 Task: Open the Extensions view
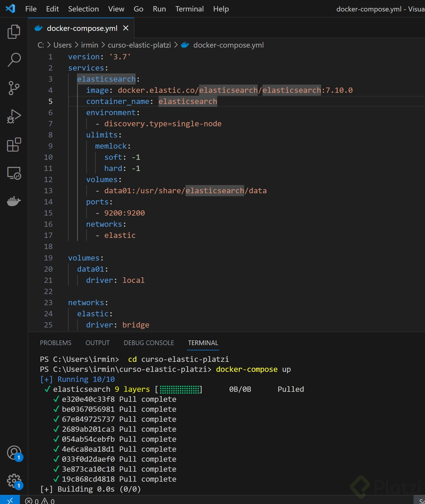tap(14, 145)
